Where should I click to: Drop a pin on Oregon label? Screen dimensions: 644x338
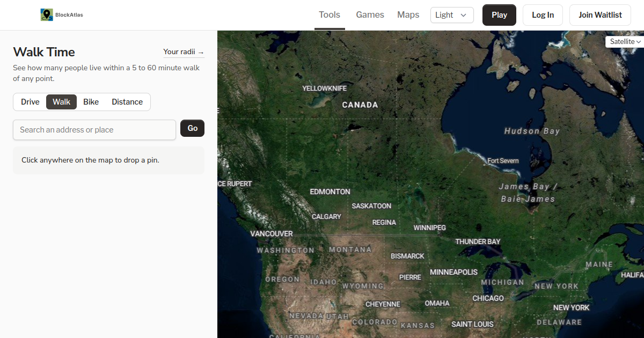click(282, 279)
